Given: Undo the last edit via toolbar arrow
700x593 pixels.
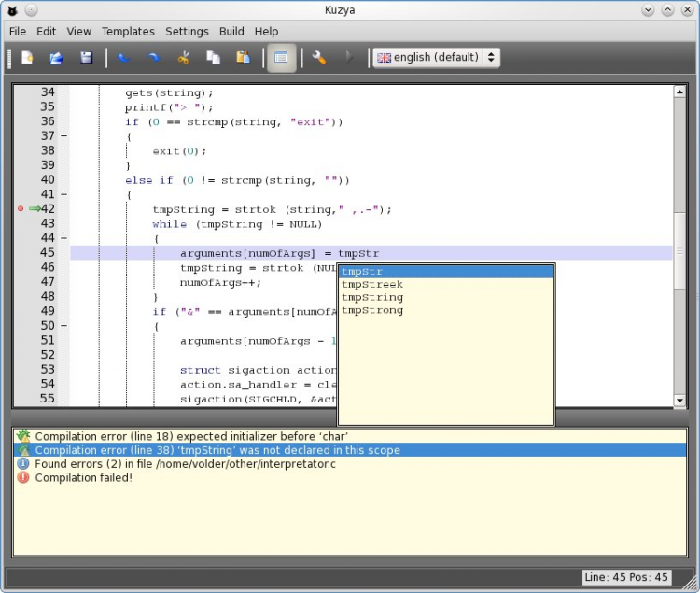Looking at the screenshot, I should 124,58.
